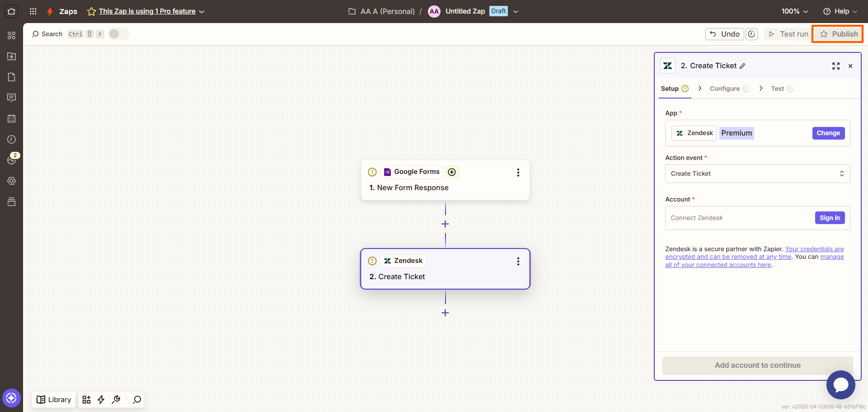Switch to the Test tab
Image resolution: width=868 pixels, height=412 pixels.
click(x=782, y=89)
